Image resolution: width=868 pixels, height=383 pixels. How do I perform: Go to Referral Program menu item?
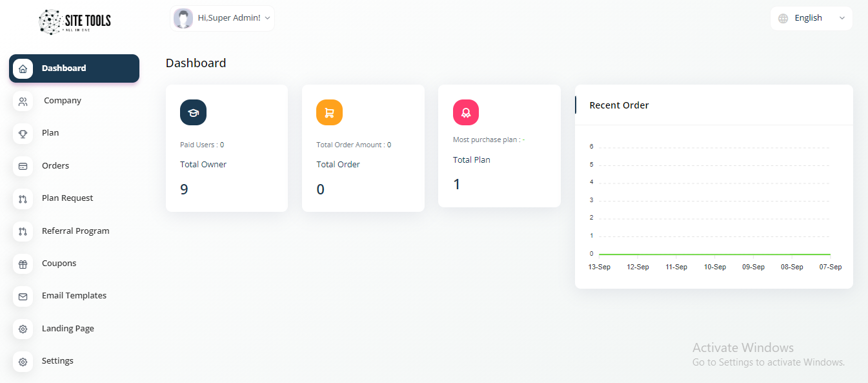[x=76, y=231]
